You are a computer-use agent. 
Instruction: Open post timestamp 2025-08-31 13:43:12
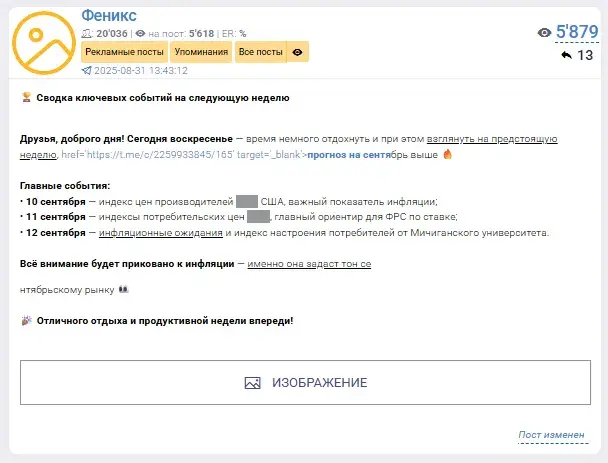pos(141,71)
